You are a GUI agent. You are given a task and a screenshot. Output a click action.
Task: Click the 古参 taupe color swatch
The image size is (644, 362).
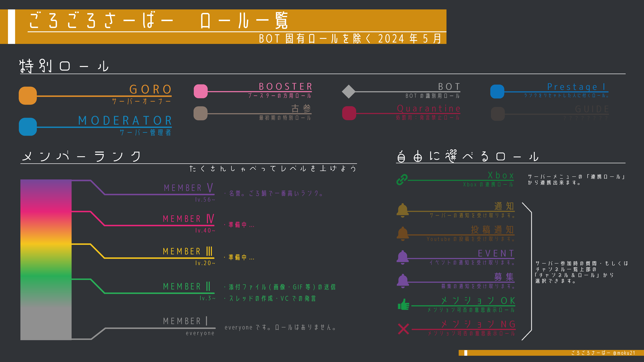201,113
